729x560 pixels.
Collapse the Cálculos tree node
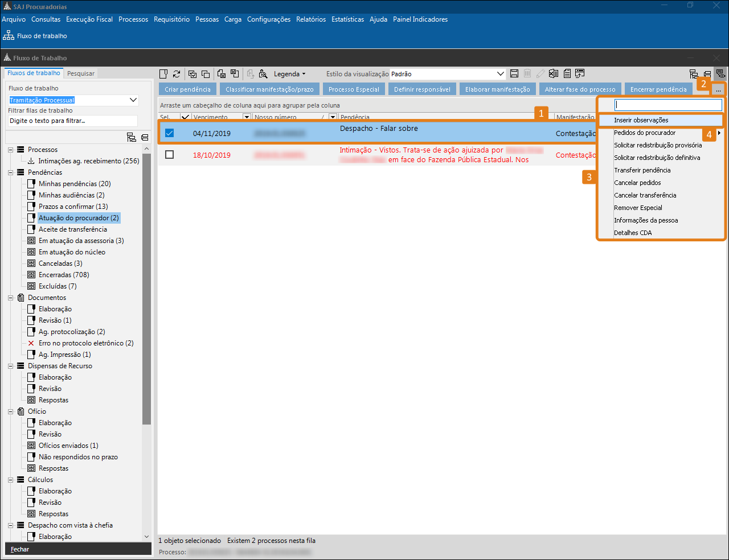[x=11, y=480]
